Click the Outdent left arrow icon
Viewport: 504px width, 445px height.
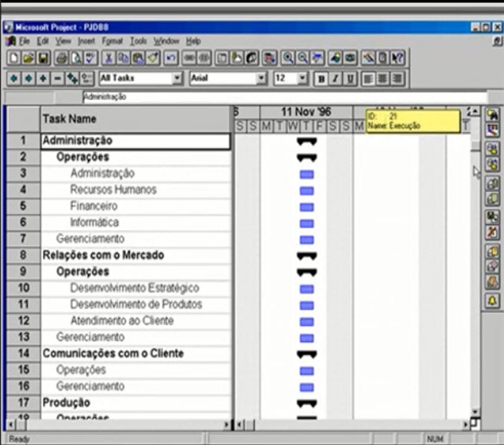(x=15, y=78)
